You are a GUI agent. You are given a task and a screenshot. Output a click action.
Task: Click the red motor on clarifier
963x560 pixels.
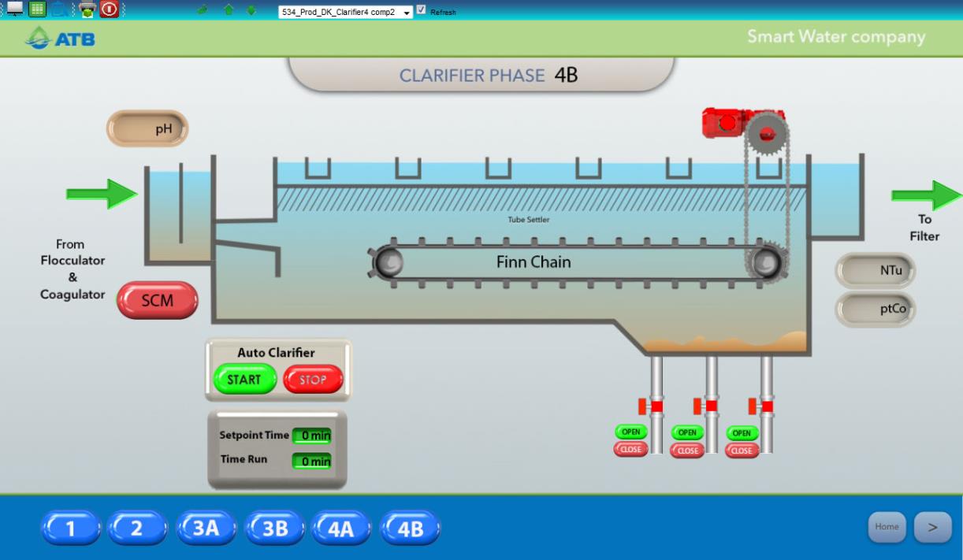(x=724, y=122)
